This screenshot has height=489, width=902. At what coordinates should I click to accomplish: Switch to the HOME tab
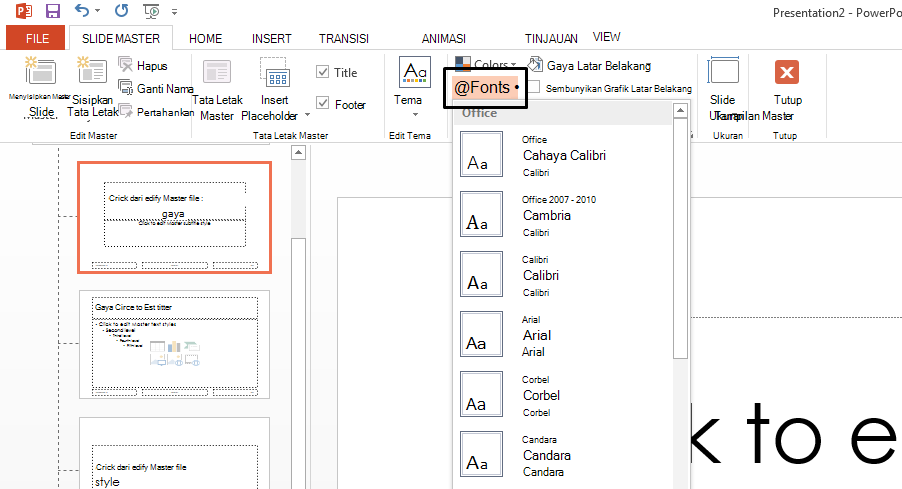tap(205, 39)
